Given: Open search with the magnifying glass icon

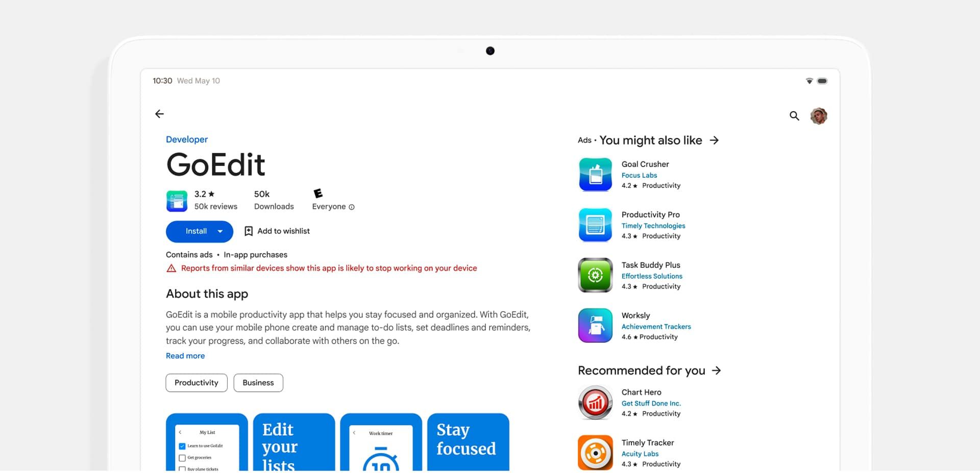Looking at the screenshot, I should coord(794,116).
